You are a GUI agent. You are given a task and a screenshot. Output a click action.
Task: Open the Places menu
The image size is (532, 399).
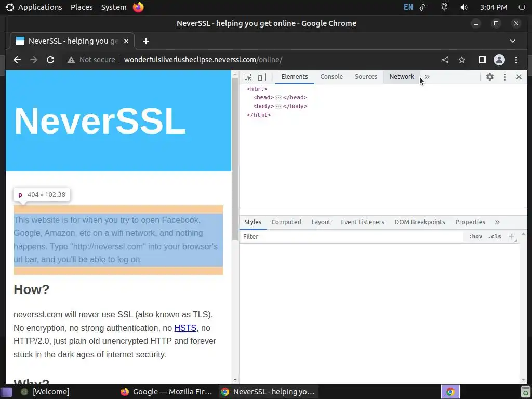82,7
